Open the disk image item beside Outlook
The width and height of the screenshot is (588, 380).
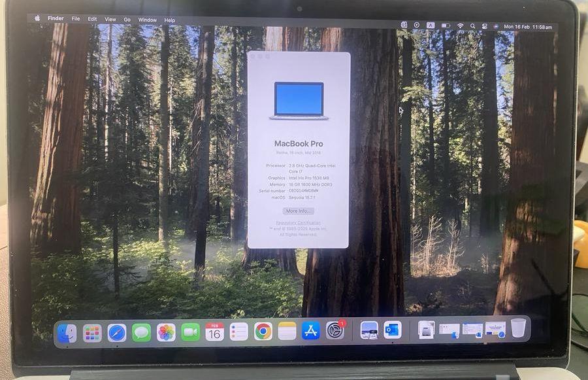427,330
